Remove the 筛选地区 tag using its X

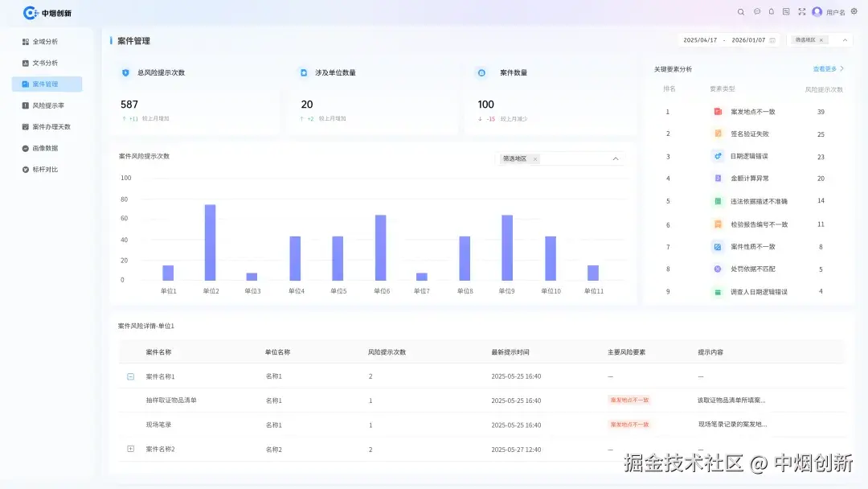coord(821,40)
